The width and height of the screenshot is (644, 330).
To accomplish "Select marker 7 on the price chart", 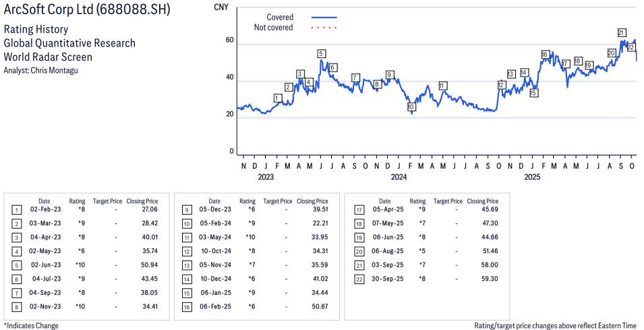I will coord(355,78).
